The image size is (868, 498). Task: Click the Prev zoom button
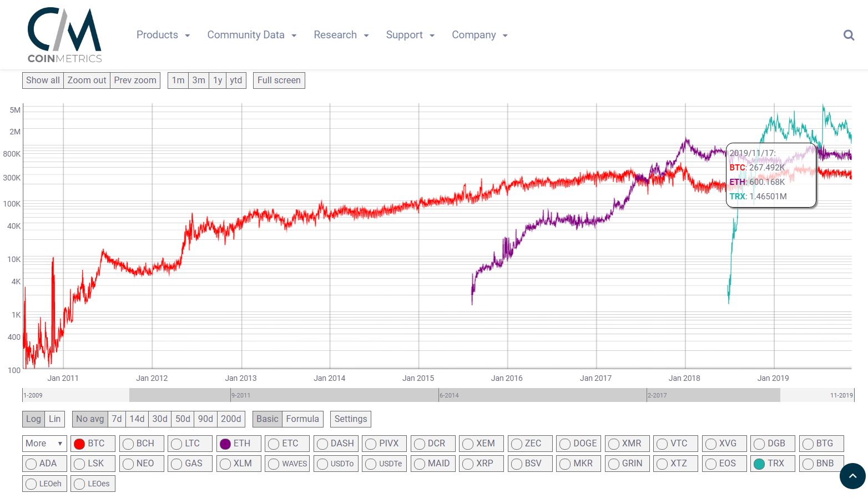coord(135,80)
